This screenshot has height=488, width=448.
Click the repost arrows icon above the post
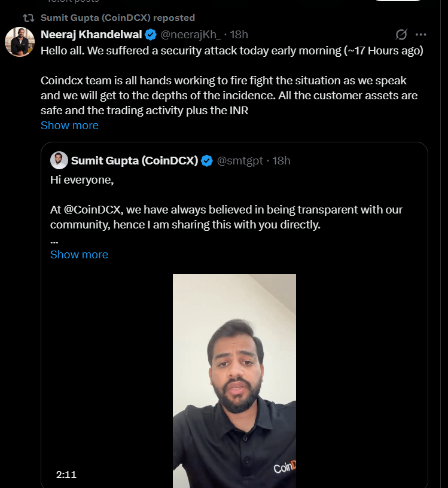click(x=28, y=18)
